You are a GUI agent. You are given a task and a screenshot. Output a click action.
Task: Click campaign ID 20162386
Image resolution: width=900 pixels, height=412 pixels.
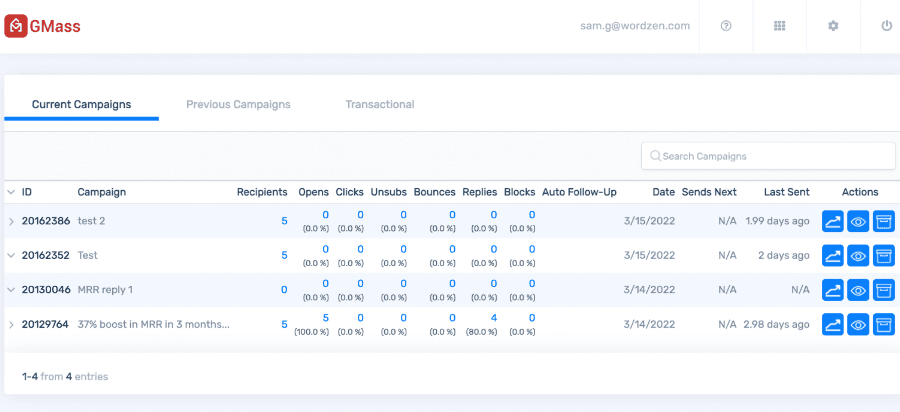click(45, 221)
